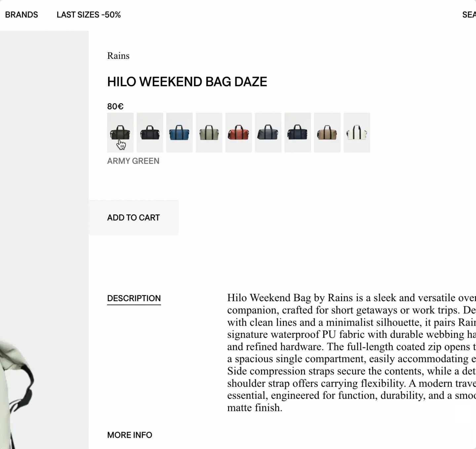Image resolution: width=476 pixels, height=449 pixels.
Task: Click the HILO WEEKEND BAG DAZE title
Action: point(187,82)
